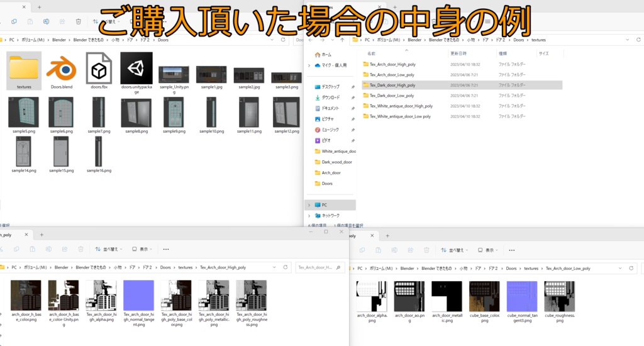Open 表示 dropdown in Low_poly window
Viewport: 644px width, 346px height.
488,250
